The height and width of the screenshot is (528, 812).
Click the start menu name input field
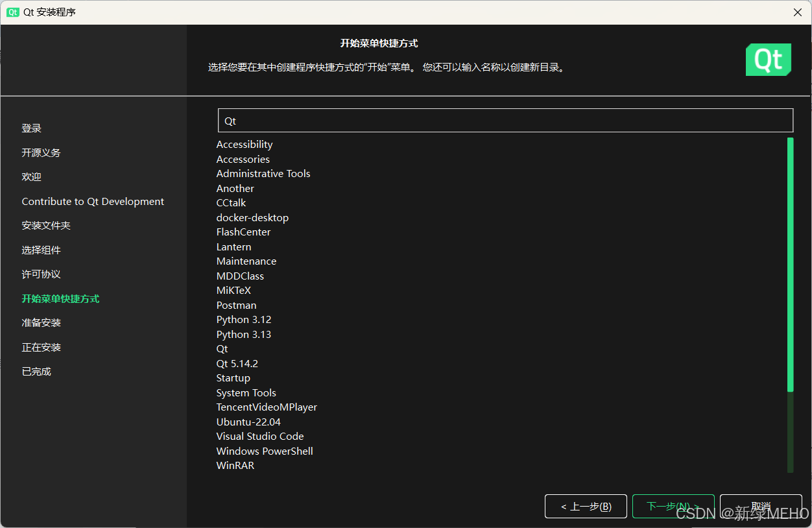point(505,121)
